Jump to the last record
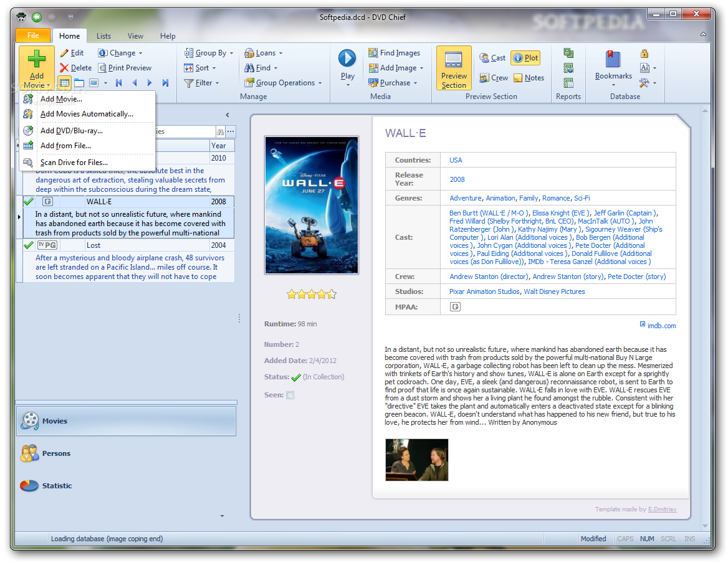728x563 pixels. pos(165,83)
